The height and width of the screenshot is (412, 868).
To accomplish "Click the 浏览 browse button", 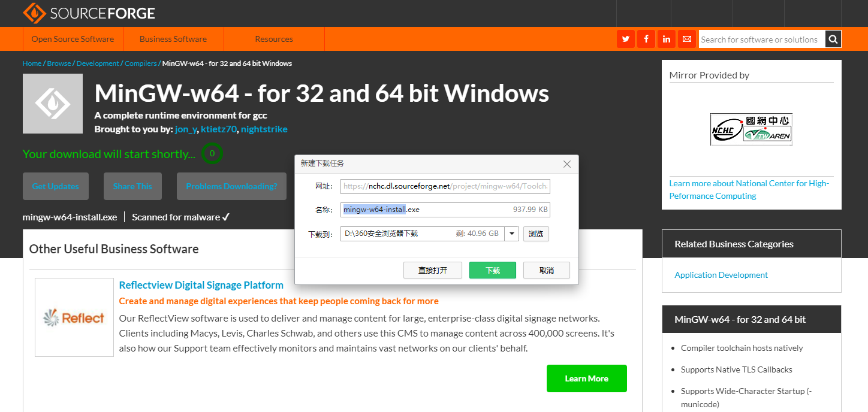I will 536,234.
